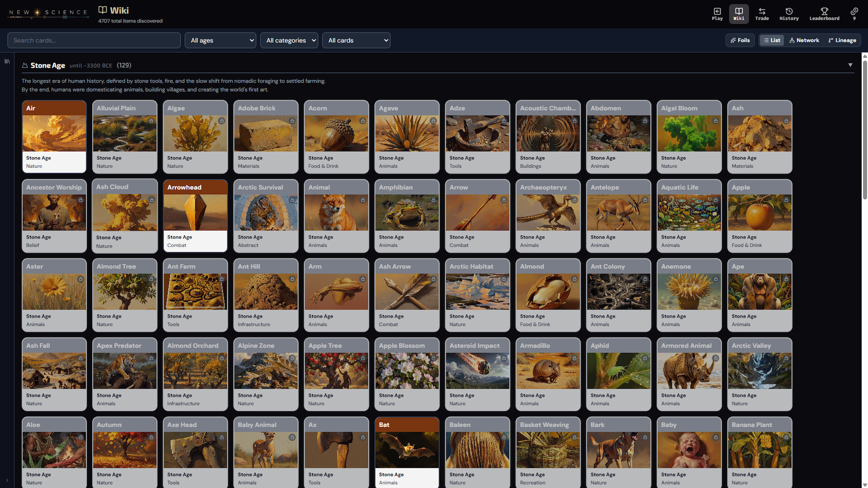This screenshot has height=488, width=868.
Task: Click the New Science logo
Action: pyautogui.click(x=48, y=13)
